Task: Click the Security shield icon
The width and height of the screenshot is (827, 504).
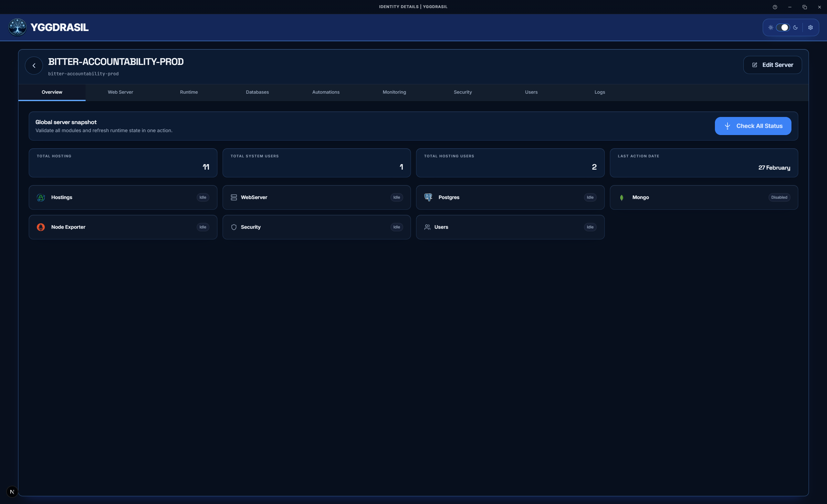Action: point(234,227)
